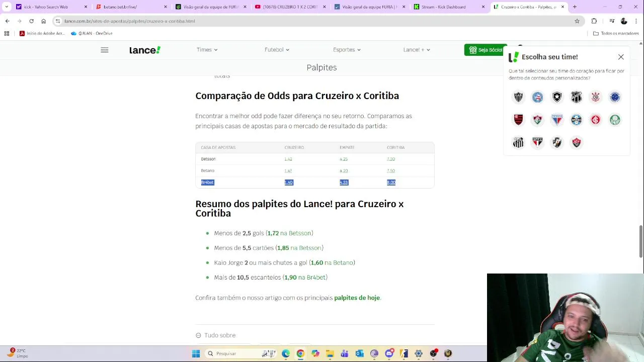Click the address bar URL
Image resolution: width=644 pixels, height=362 pixels.
(x=130, y=21)
